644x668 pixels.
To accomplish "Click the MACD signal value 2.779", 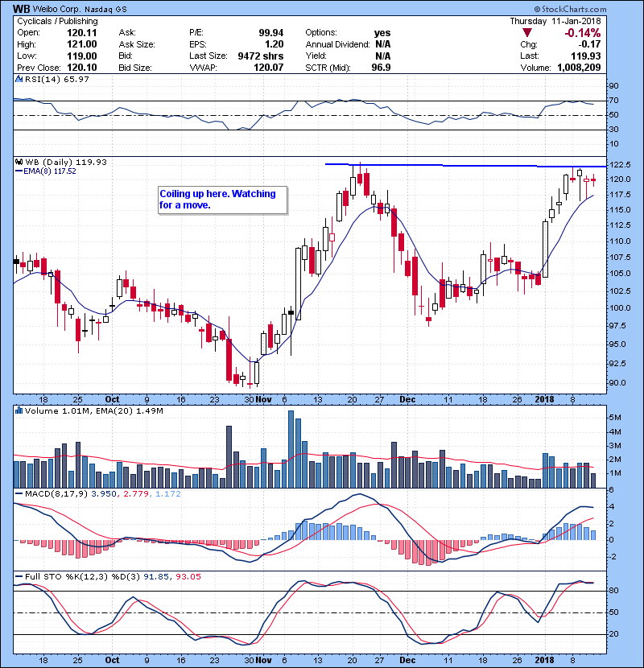I will coord(135,494).
